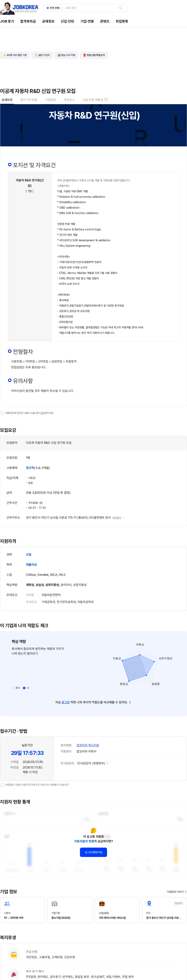The width and height of the screenshot is (187, 980).
Task: Click the 나 legend swatch
Action: coord(24,688)
